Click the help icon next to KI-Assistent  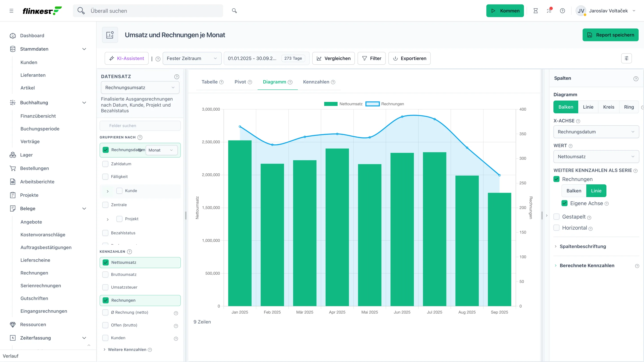[x=158, y=59]
